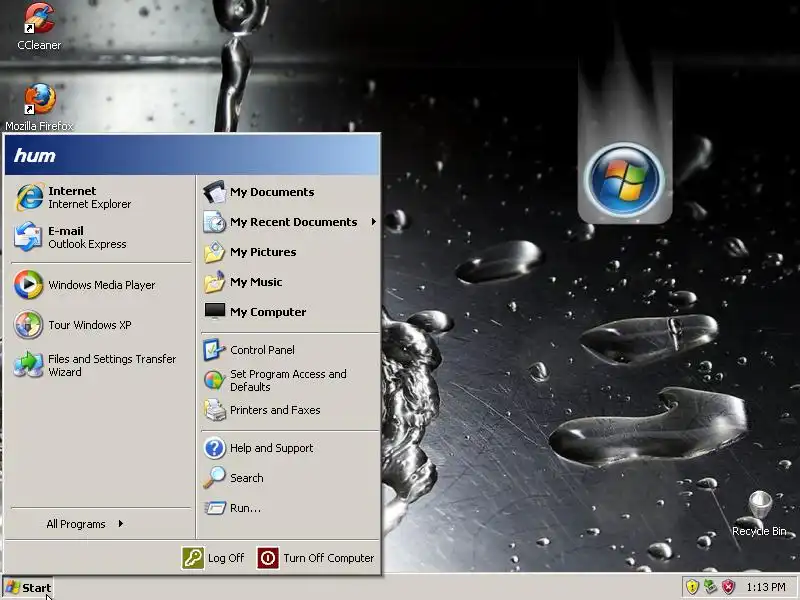
Task: Select the Windows Media Player label
Action: pyautogui.click(x=102, y=285)
